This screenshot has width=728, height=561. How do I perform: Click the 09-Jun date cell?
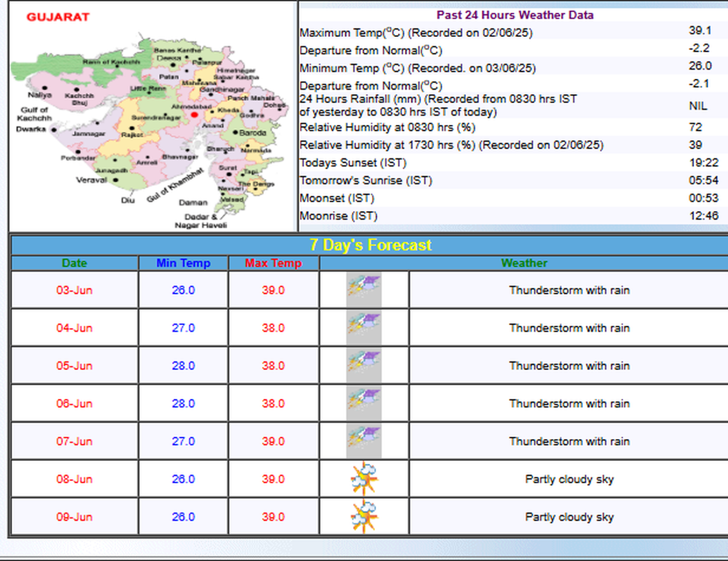point(75,517)
